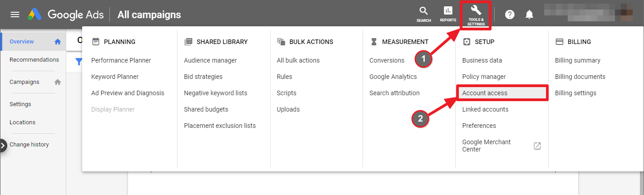Click the blue filter funnel icon

click(x=79, y=62)
